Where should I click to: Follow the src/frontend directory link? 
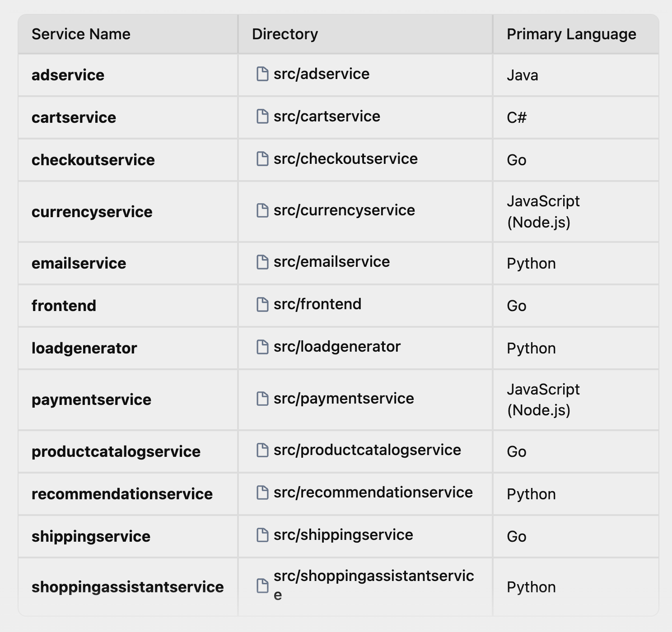point(317,304)
